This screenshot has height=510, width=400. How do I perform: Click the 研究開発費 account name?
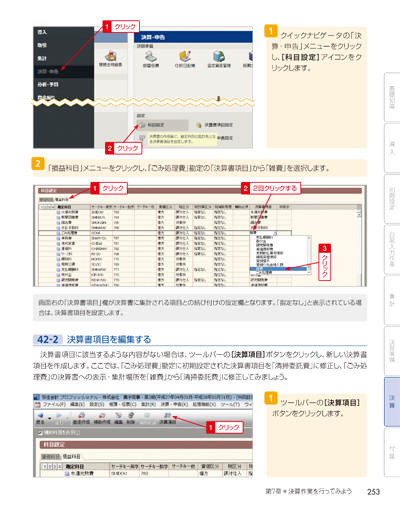click(x=70, y=280)
